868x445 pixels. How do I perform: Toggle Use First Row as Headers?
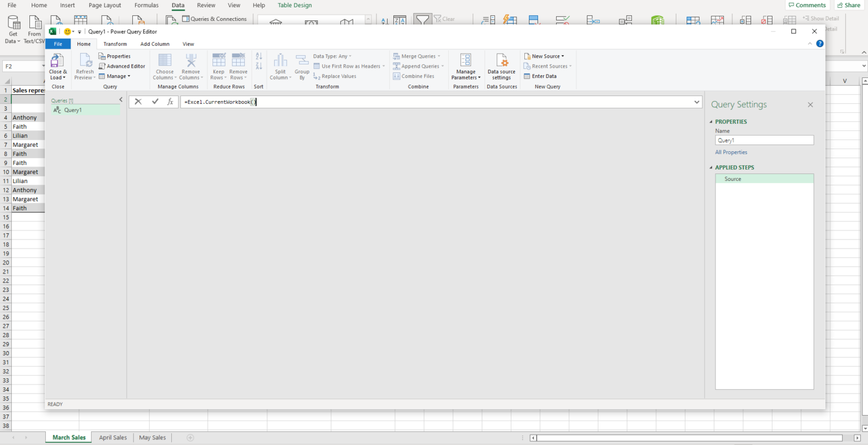coord(349,66)
